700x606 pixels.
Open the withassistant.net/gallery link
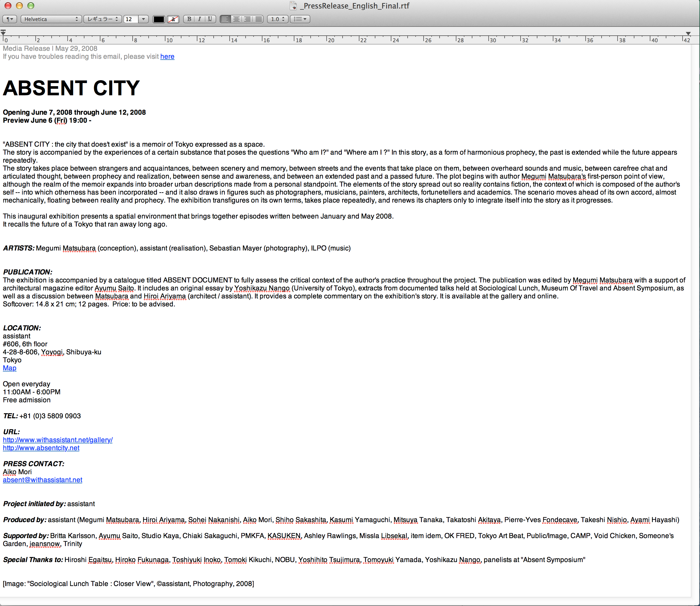point(58,440)
